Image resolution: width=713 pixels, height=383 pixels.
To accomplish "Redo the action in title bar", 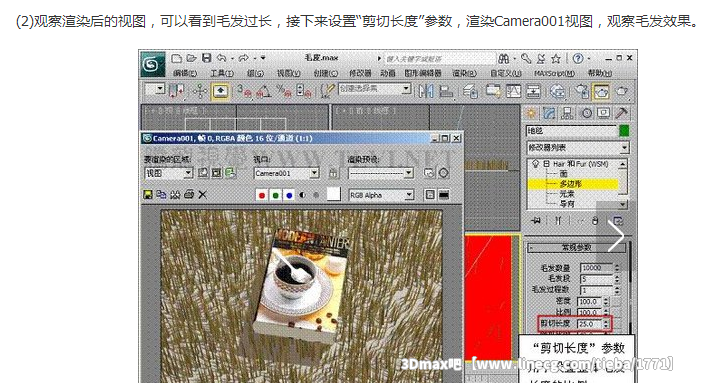I will click(x=244, y=58).
